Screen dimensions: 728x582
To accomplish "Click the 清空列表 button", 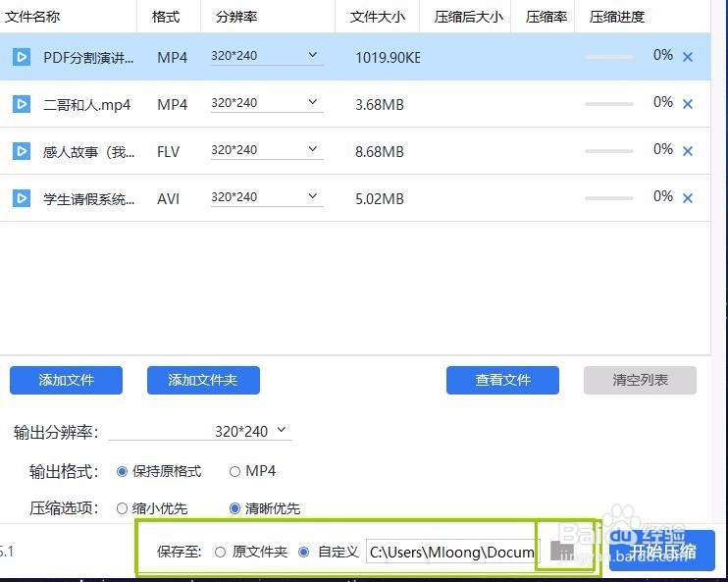I will 641,381.
